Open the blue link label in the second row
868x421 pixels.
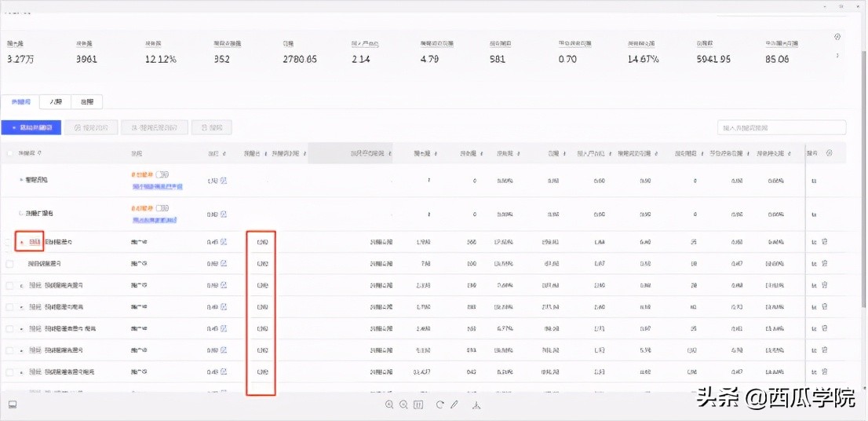point(155,220)
